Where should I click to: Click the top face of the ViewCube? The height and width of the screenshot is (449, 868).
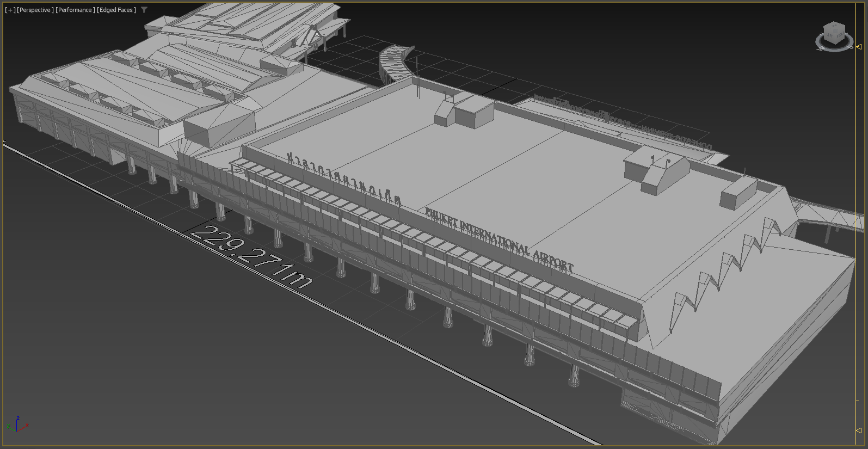(x=834, y=27)
